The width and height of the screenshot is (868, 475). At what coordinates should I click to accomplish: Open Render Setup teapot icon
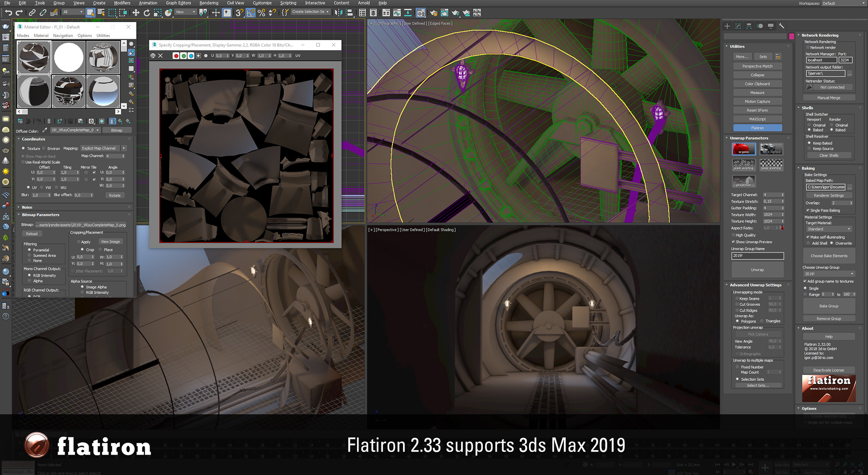[434, 13]
